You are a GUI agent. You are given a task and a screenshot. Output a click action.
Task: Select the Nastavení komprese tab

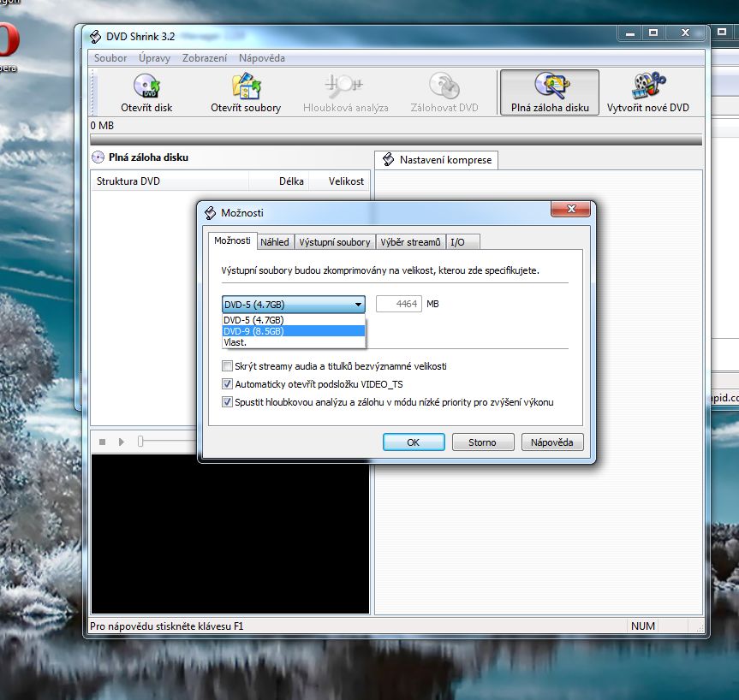[437, 160]
